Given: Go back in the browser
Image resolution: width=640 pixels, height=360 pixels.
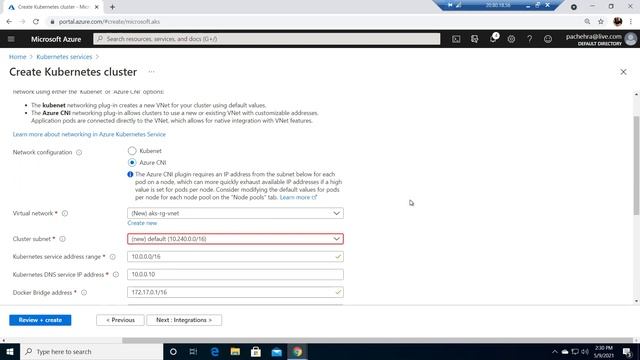Looking at the screenshot, I should pyautogui.click(x=9, y=22).
